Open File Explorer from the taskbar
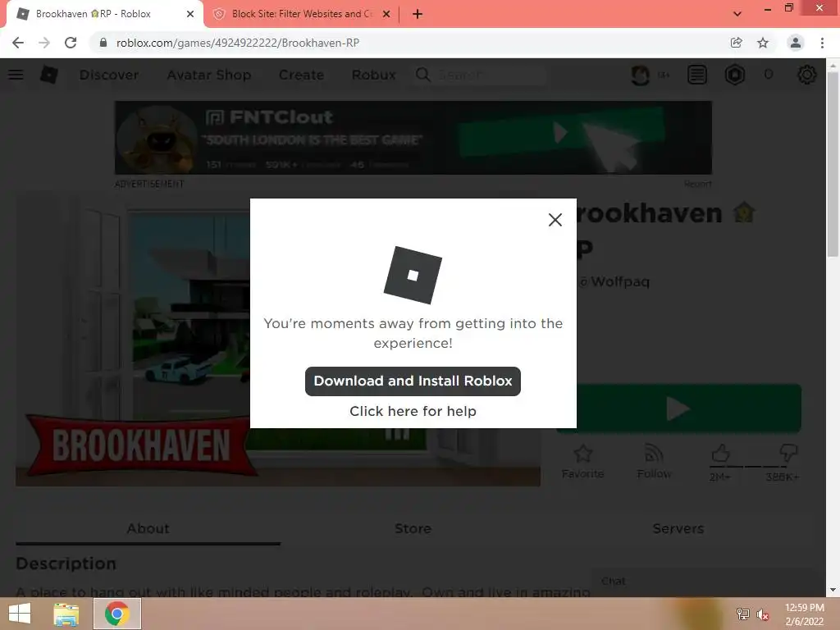 click(66, 614)
